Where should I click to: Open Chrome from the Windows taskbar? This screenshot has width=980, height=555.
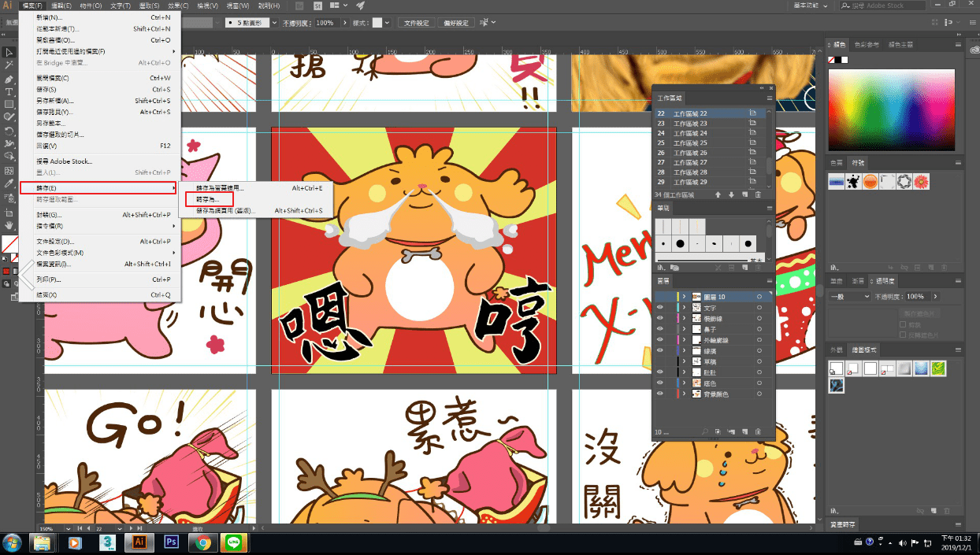[x=203, y=542]
